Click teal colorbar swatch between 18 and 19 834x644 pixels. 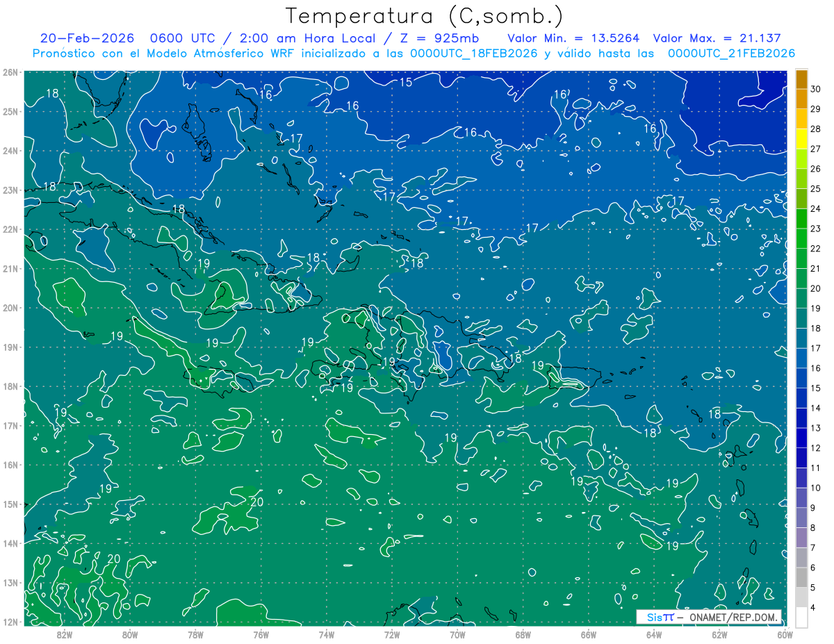click(x=801, y=319)
